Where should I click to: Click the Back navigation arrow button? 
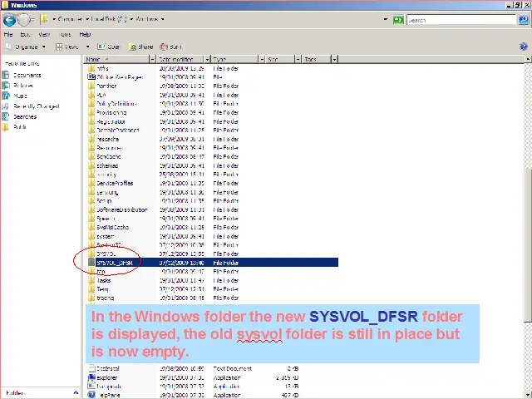[x=9, y=19]
